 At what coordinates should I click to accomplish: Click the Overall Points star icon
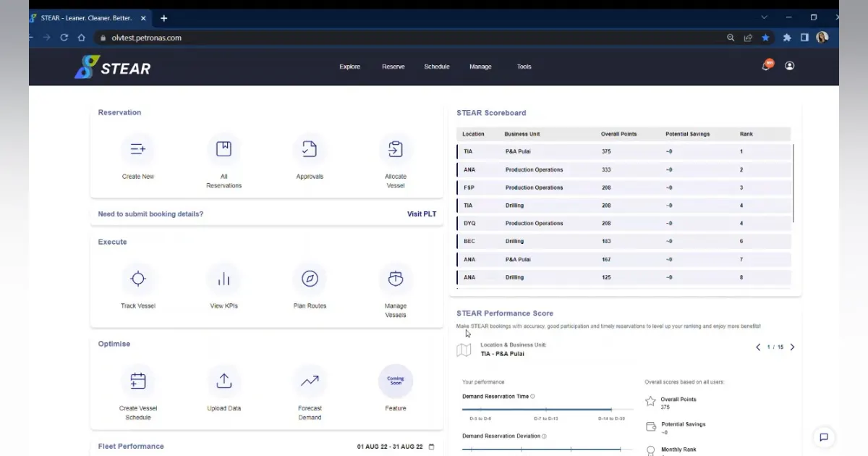(650, 401)
